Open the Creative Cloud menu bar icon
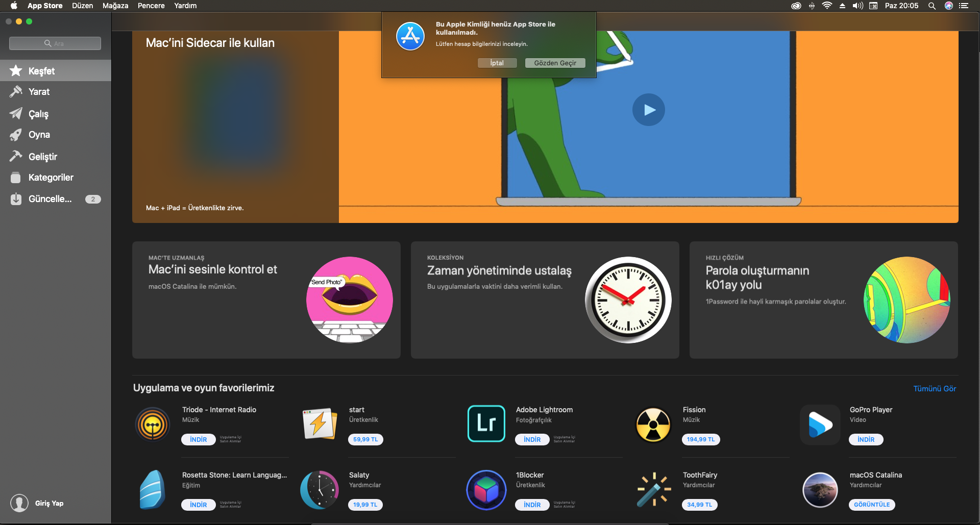The image size is (980, 525). click(x=796, y=6)
